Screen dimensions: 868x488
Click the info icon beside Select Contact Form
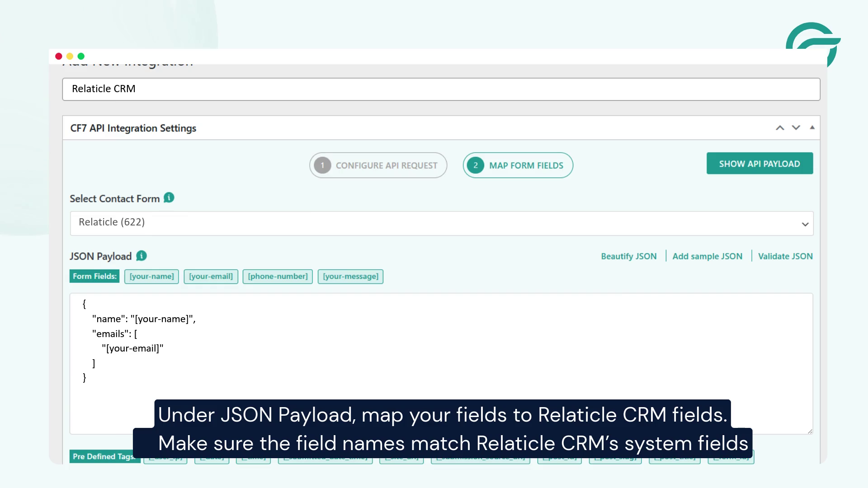point(169,198)
